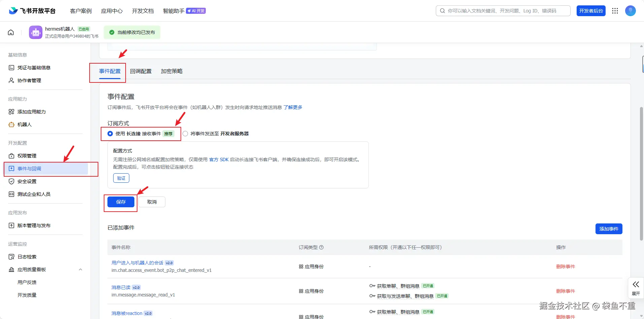Click the hermes robot app avatar

(x=36, y=32)
